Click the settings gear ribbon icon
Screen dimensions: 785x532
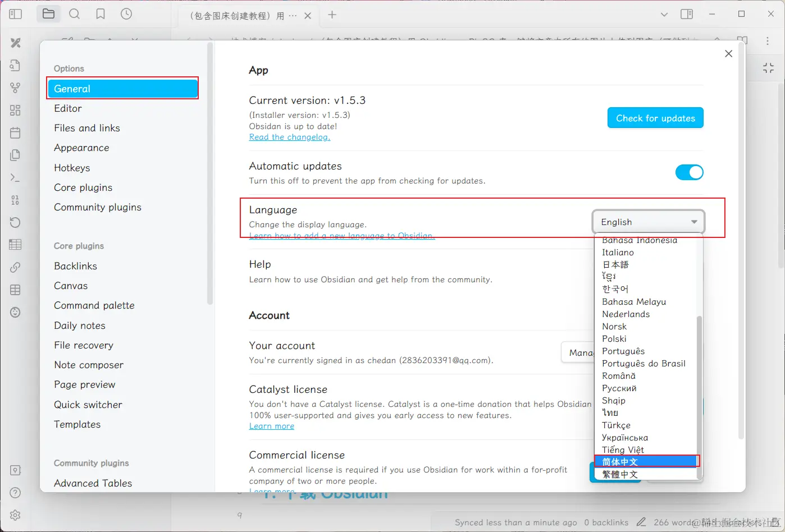[x=15, y=515]
